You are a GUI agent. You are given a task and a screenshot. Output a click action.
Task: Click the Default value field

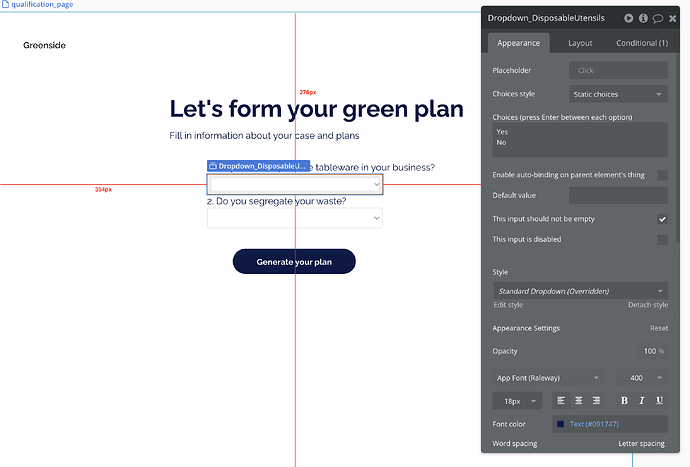pyautogui.click(x=618, y=195)
